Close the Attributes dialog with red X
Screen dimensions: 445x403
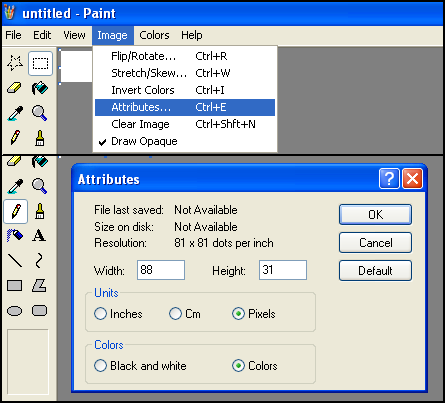tap(412, 179)
